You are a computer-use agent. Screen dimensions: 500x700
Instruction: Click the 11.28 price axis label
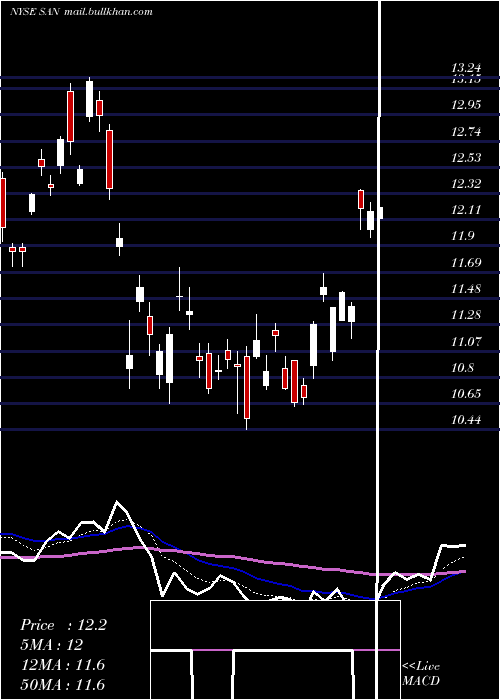[x=466, y=315]
